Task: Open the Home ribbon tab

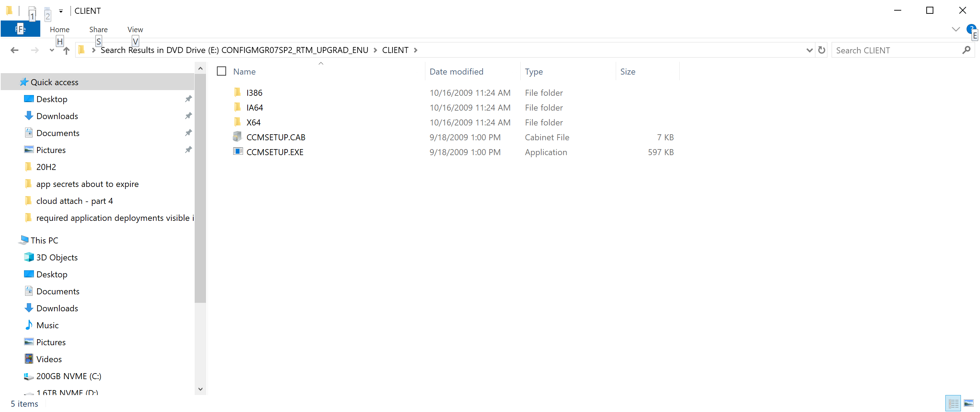Action: tap(59, 29)
